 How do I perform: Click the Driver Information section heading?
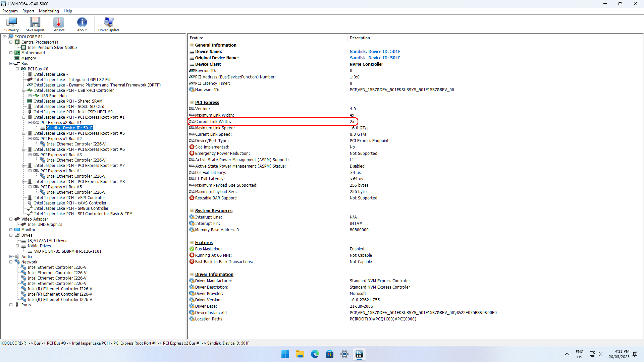[x=214, y=275]
